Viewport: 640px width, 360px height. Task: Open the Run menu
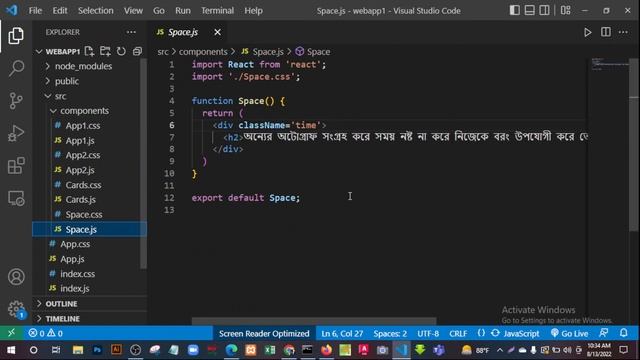(183, 11)
